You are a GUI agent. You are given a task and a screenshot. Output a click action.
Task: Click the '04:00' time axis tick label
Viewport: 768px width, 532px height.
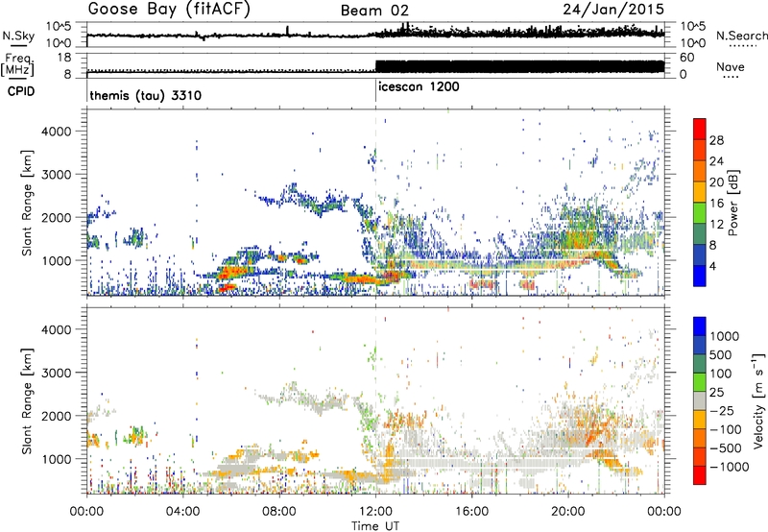[x=183, y=512]
